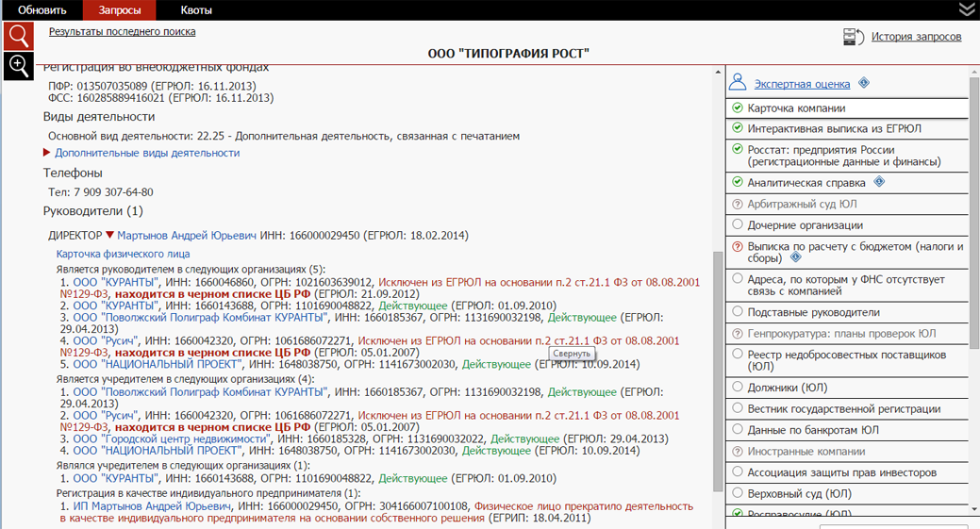Screen dimensions: 980x529
Task: Click the Свернуть tooltip label
Action: [572, 354]
